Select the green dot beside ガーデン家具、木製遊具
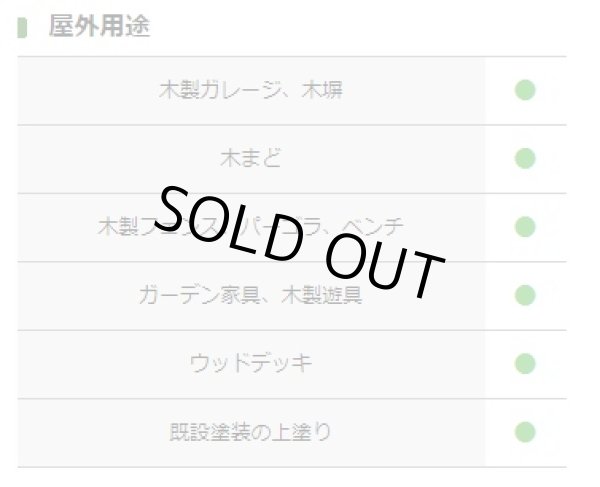Screen dimensions: 600x487 click(x=525, y=296)
